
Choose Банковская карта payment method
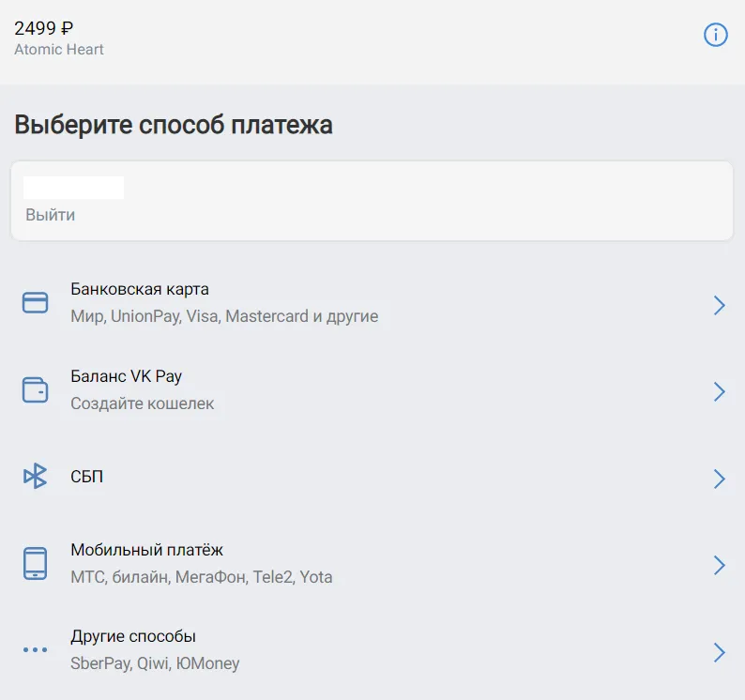pyautogui.click(x=140, y=289)
